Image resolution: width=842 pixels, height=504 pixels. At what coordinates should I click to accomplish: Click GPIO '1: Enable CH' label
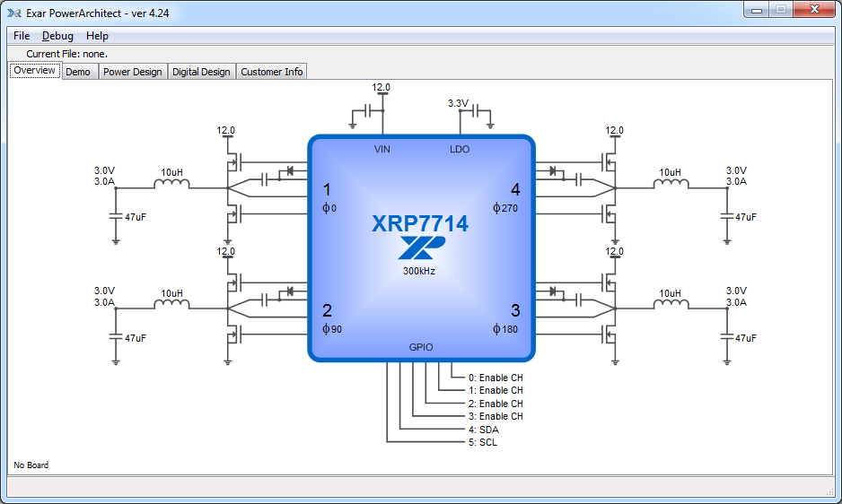click(x=496, y=390)
